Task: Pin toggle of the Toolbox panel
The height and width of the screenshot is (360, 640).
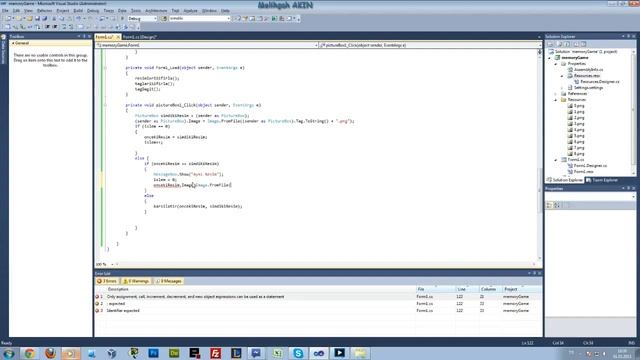Action: [84, 36]
